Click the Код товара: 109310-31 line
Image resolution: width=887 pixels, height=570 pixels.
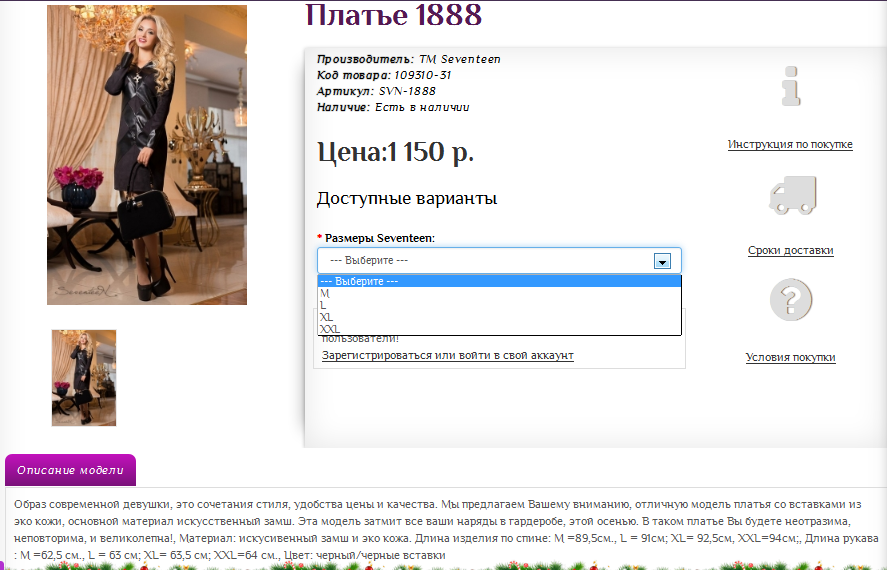384,75
